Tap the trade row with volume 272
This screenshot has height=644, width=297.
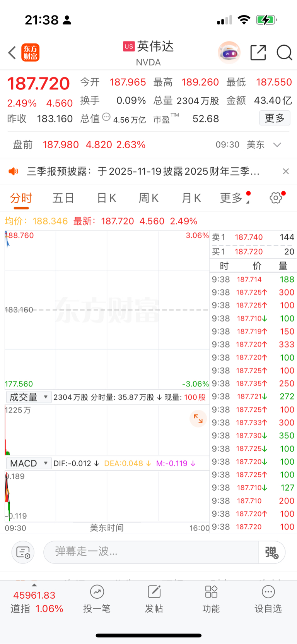(x=253, y=397)
